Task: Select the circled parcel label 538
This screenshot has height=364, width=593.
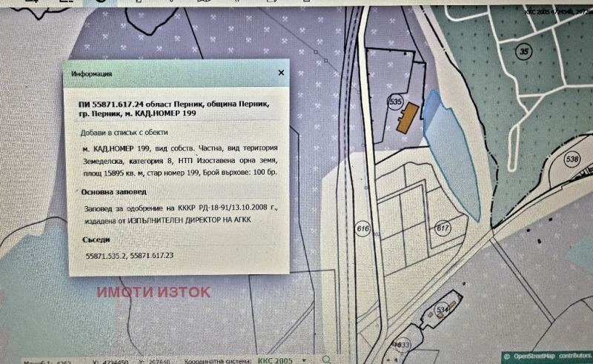Action: (x=572, y=159)
